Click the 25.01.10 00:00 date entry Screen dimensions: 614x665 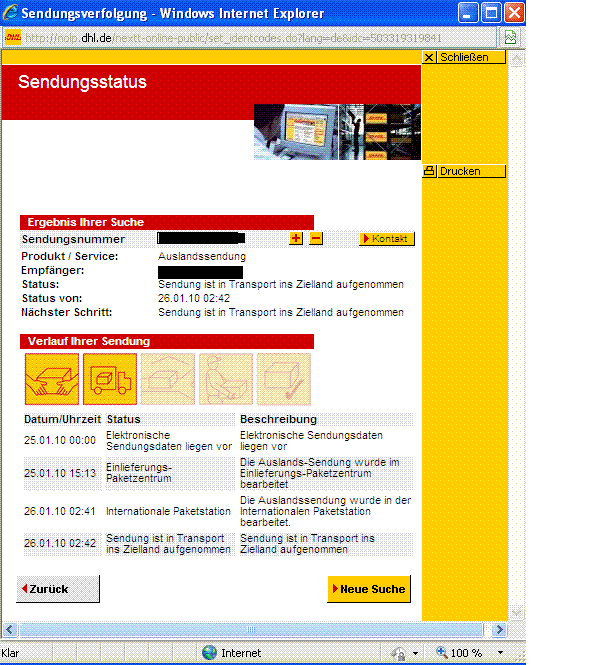point(60,440)
